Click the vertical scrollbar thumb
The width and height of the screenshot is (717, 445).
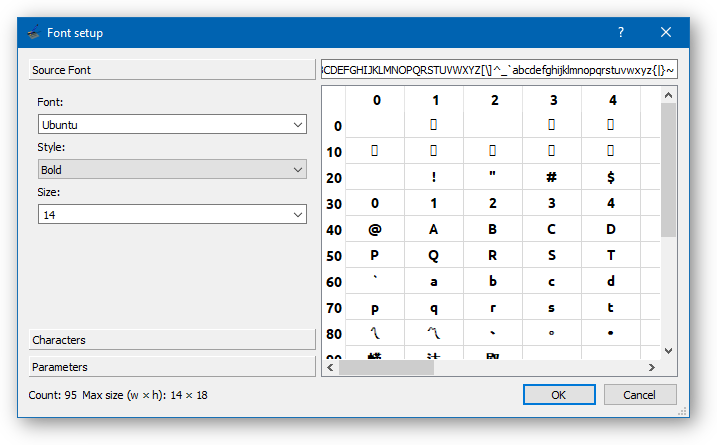click(668, 170)
